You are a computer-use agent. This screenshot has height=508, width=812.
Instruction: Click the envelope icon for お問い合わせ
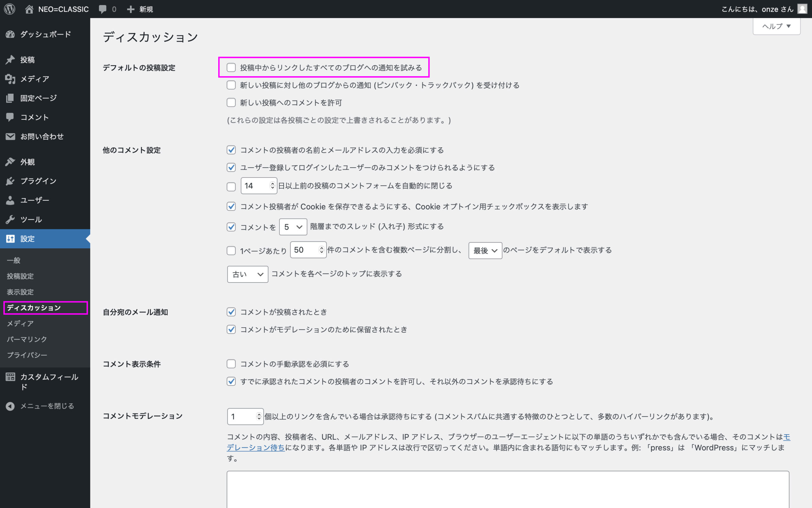click(x=10, y=137)
